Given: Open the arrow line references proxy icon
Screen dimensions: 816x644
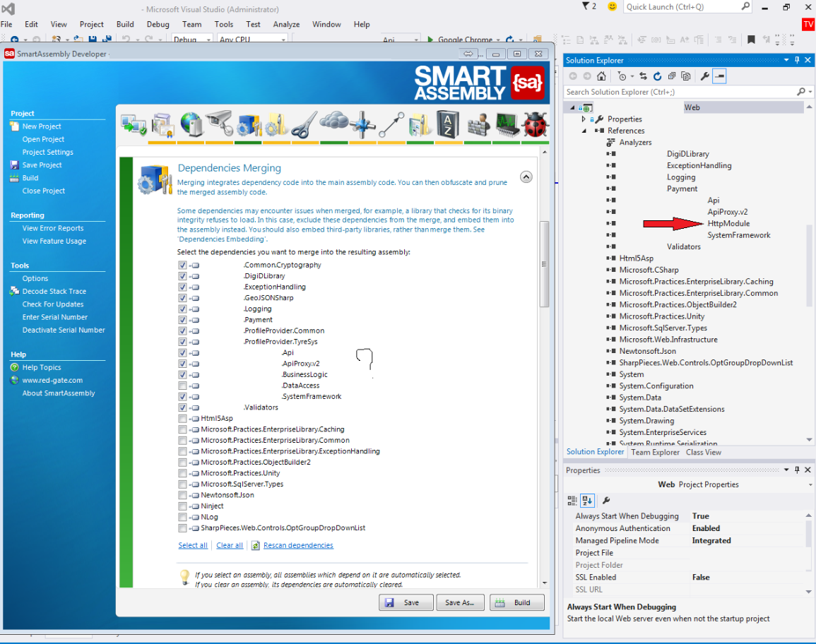Looking at the screenshot, I should (x=391, y=124).
